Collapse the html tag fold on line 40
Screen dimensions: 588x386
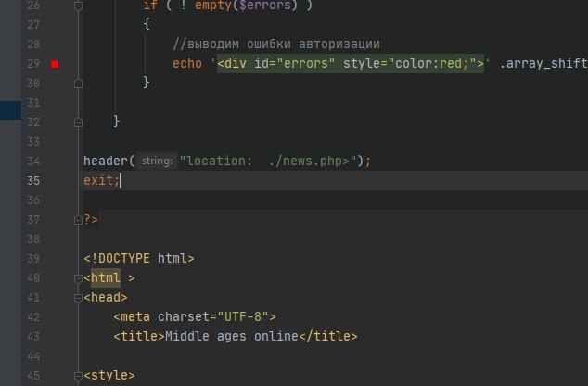(x=78, y=278)
